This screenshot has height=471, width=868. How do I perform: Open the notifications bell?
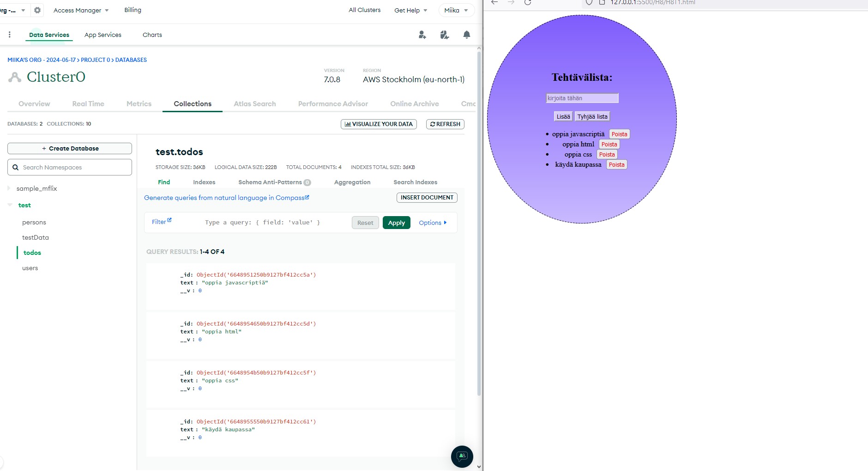pyautogui.click(x=466, y=35)
